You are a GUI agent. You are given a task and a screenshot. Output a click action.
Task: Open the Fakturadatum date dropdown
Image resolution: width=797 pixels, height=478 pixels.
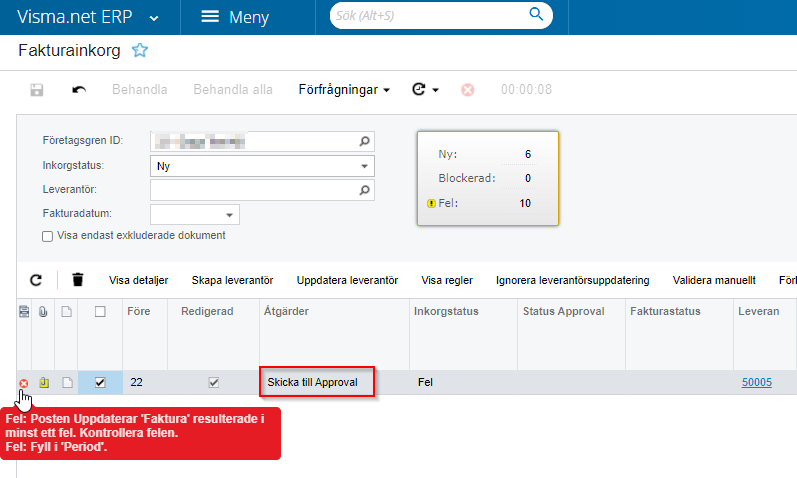(x=229, y=215)
